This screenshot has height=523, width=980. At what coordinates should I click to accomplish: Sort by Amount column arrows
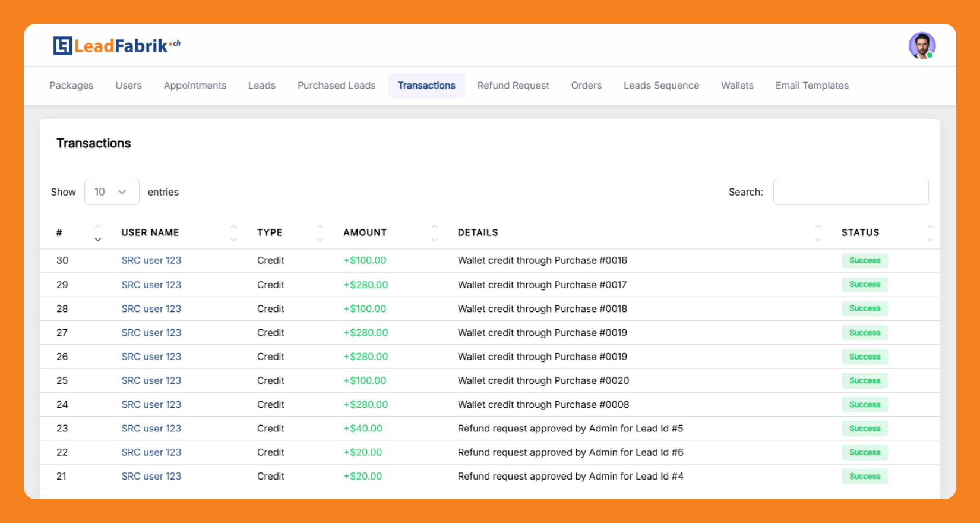[x=434, y=233]
